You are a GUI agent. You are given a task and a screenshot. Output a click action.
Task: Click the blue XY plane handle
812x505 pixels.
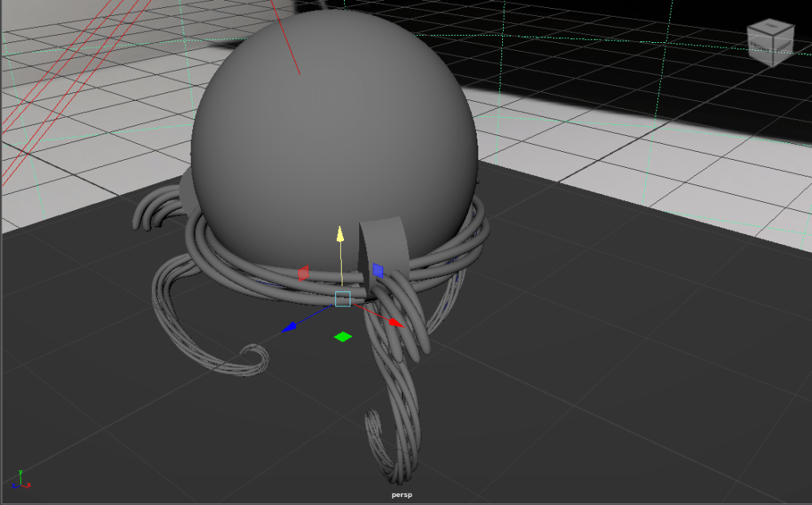378,270
